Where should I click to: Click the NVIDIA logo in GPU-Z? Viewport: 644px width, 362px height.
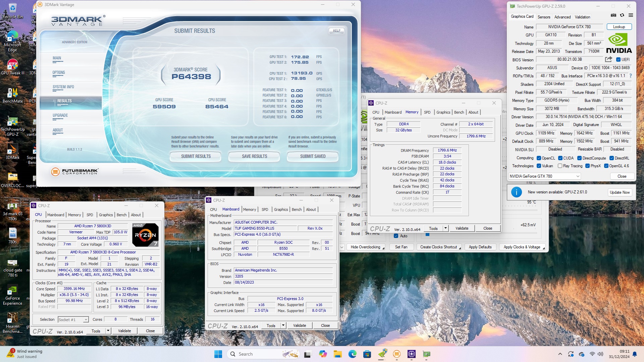tap(619, 43)
